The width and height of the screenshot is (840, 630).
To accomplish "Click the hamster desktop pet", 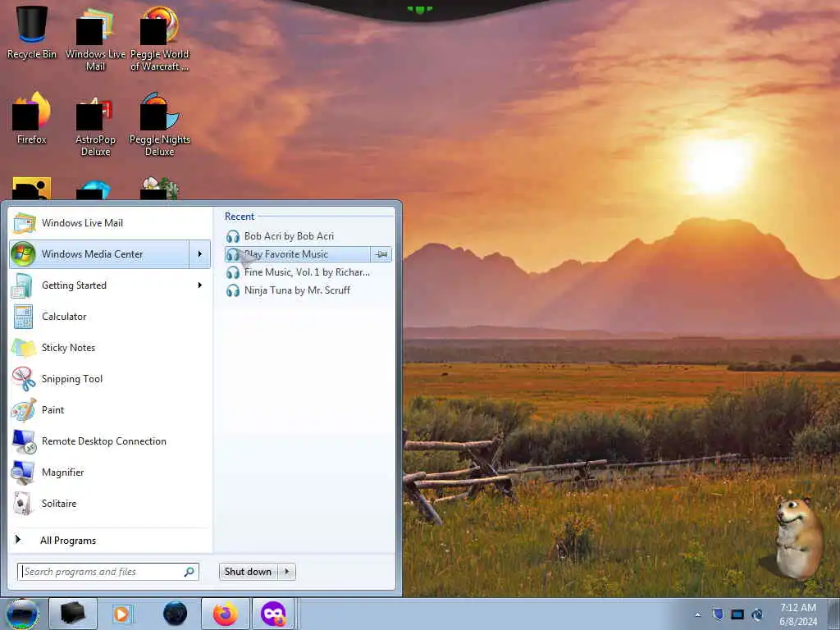I will coord(797,538).
